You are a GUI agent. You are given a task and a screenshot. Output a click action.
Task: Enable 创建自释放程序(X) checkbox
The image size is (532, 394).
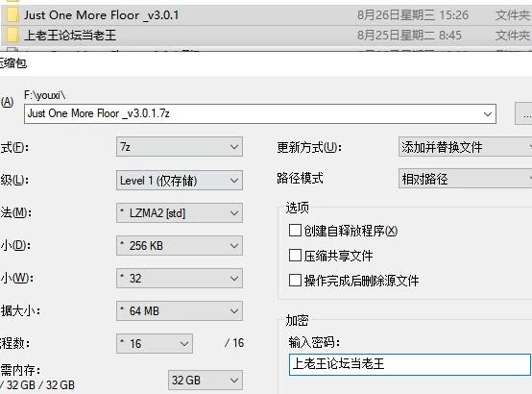click(x=295, y=231)
